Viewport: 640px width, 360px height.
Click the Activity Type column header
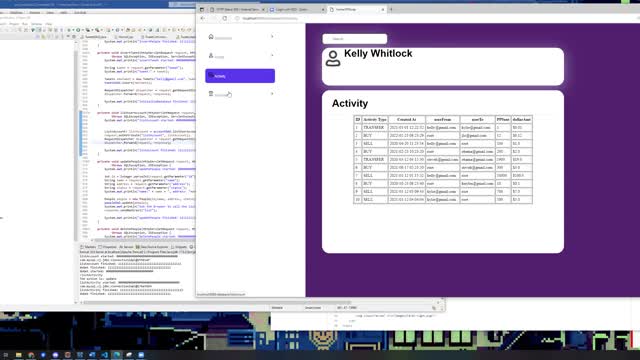tap(375, 120)
